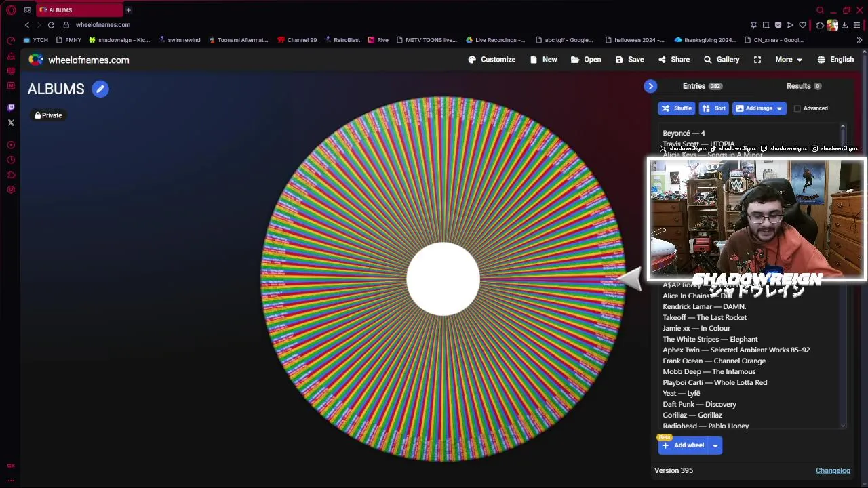The height and width of the screenshot is (488, 868).
Task: Select the Aphex Twin Selected Ambient Works entry
Action: point(736,350)
